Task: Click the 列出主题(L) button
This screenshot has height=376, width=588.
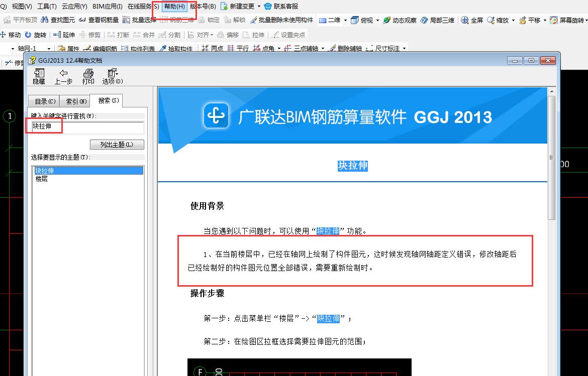Action: (117, 145)
